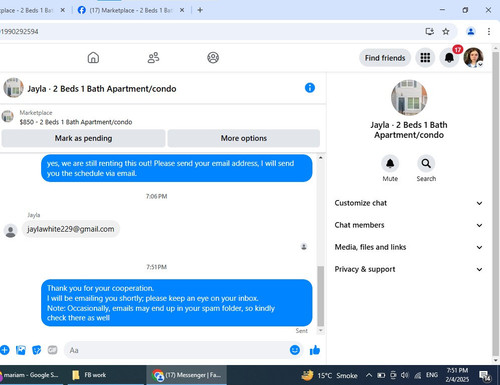Switch to the second Marketplace browser tab
Viewport: 500px width, 385px height.
(130, 10)
